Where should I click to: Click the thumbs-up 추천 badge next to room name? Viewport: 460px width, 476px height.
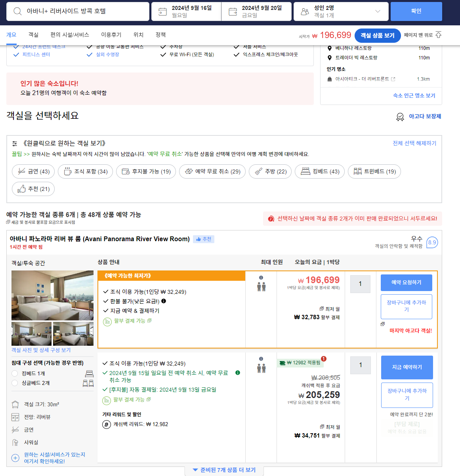click(204, 239)
